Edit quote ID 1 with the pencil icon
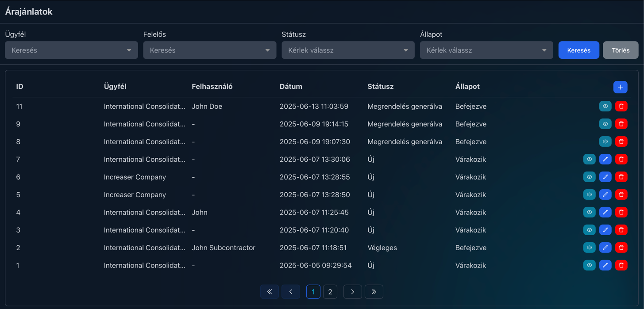This screenshot has height=309, width=644. pos(605,265)
